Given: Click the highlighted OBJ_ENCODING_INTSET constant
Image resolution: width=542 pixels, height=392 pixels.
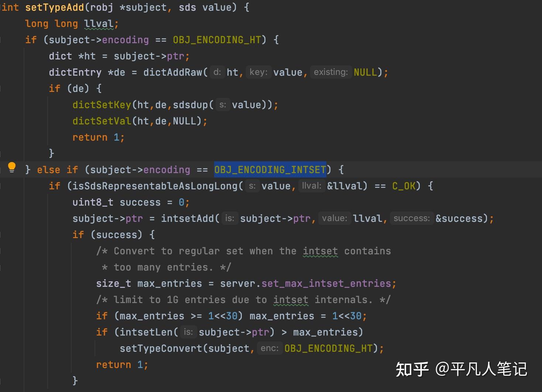Looking at the screenshot, I should (x=270, y=170).
